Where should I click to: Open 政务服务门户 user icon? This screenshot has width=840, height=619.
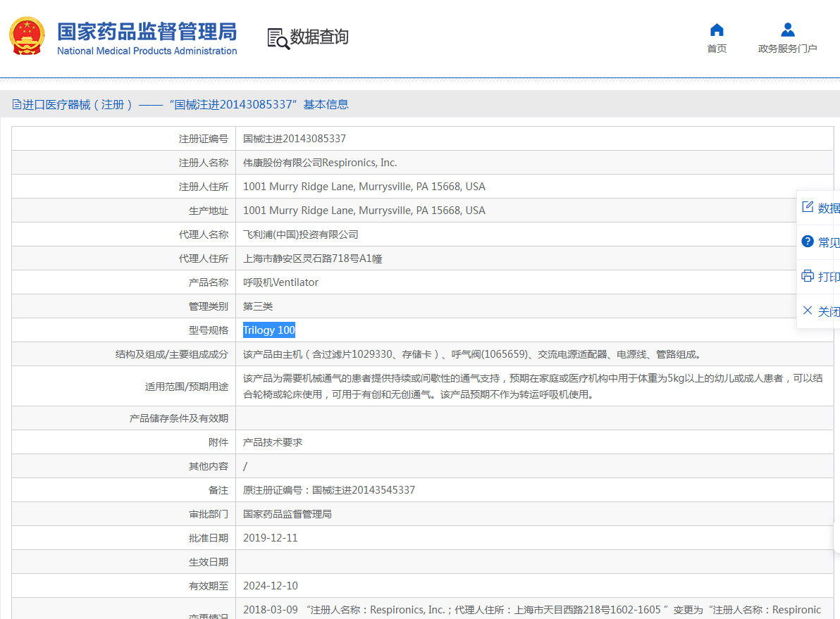(x=788, y=30)
